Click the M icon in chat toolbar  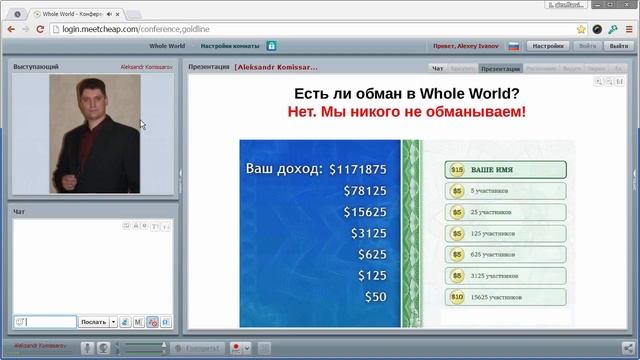pyautogui.click(x=138, y=322)
